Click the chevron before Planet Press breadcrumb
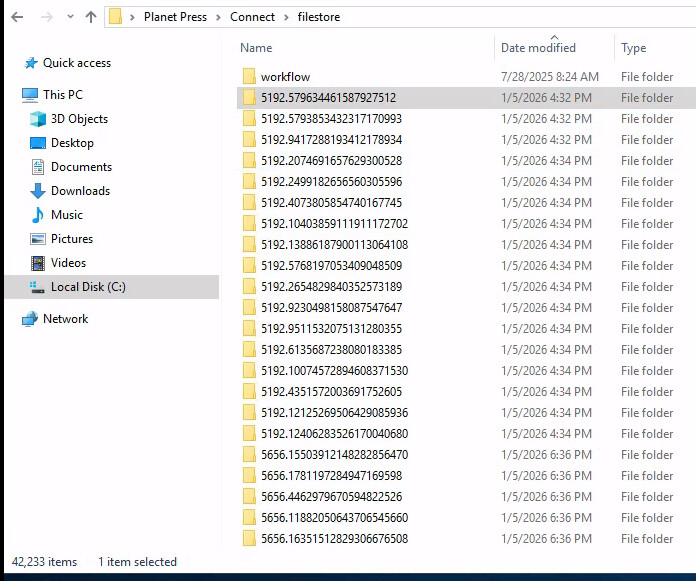Screen dimensions: 696x581 (134, 17)
